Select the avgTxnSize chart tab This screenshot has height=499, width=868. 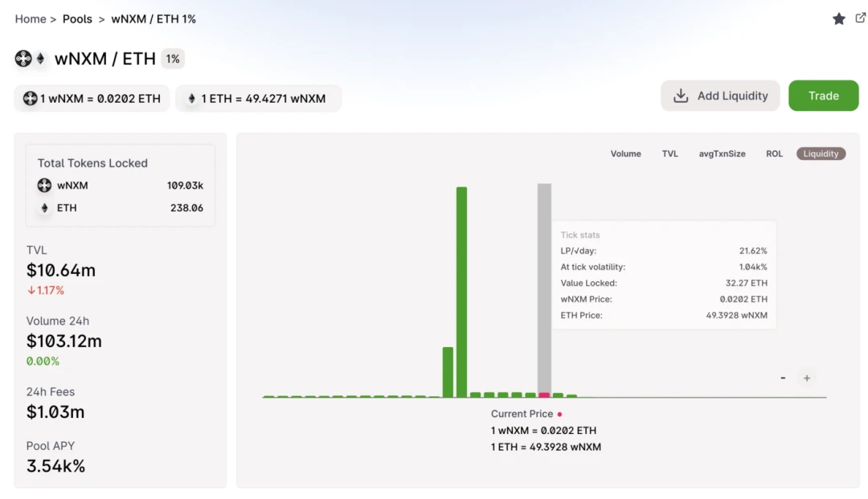[x=722, y=153]
